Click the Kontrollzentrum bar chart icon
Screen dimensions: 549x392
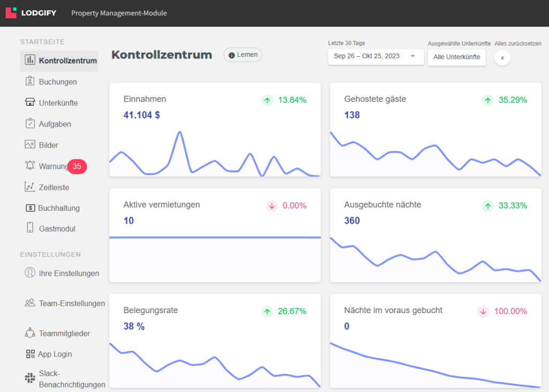pyautogui.click(x=30, y=60)
